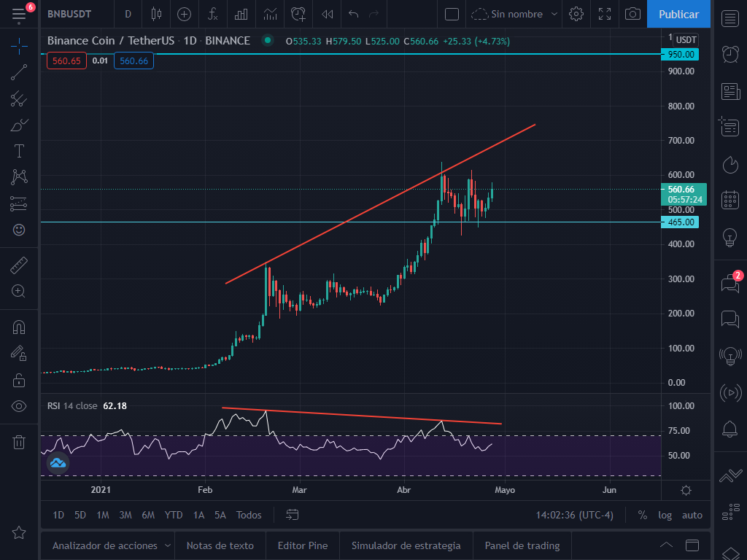
Task: Create an alert with clock-plus icon
Action: 298,15
